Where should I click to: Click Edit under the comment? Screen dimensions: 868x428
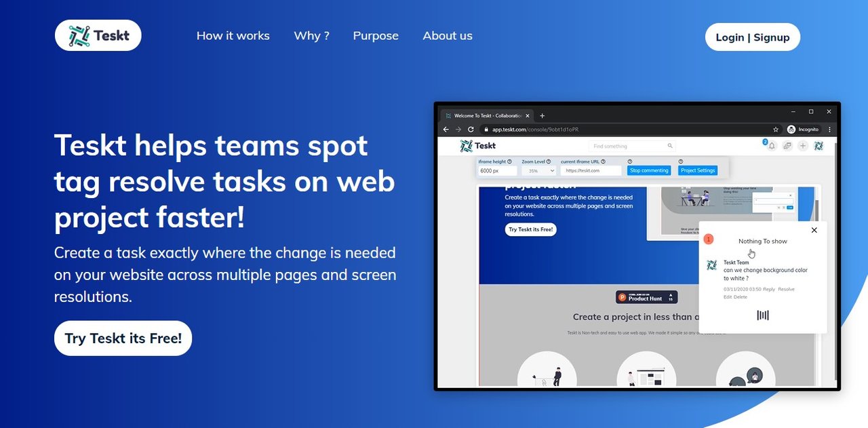point(728,297)
